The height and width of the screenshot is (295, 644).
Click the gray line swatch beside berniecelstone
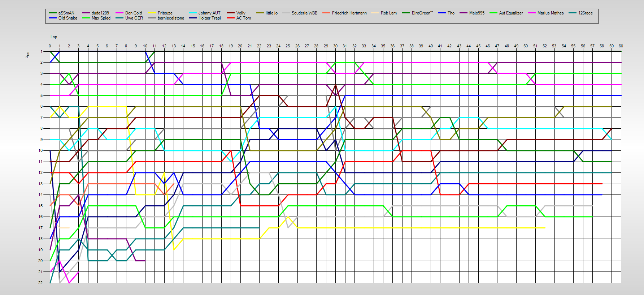click(152, 18)
